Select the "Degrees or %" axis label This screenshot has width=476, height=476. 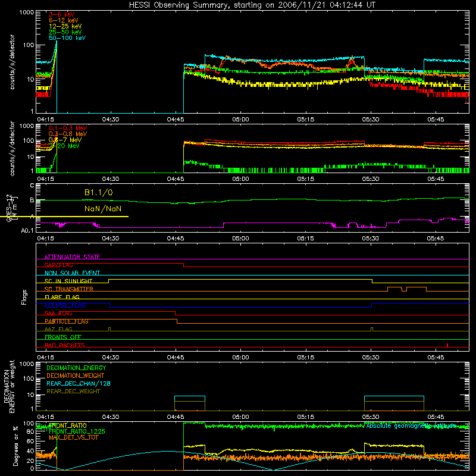click(15, 446)
